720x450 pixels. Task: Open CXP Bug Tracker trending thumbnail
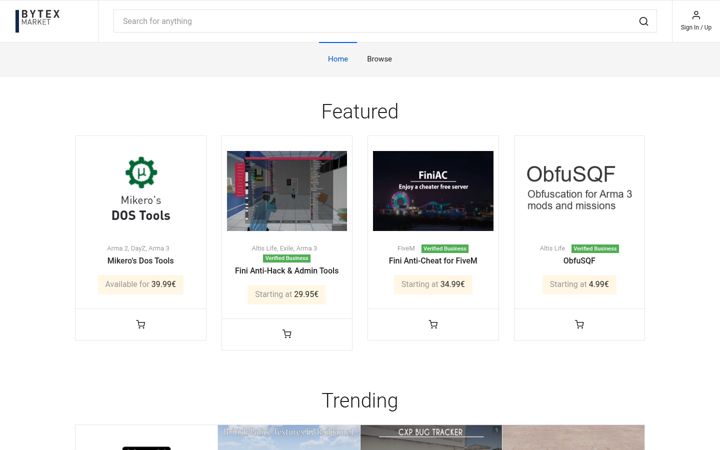click(431, 437)
